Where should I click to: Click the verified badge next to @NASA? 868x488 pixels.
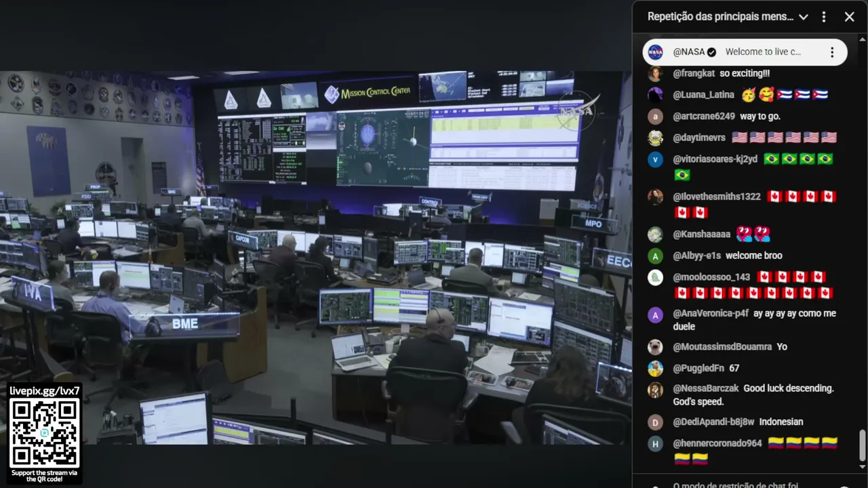(x=711, y=52)
